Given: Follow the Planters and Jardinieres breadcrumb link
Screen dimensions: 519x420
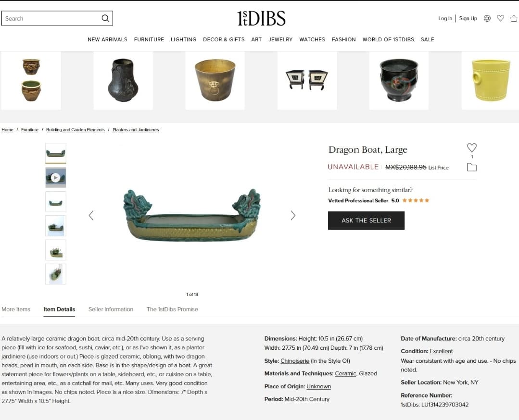Looking at the screenshot, I should (136, 130).
